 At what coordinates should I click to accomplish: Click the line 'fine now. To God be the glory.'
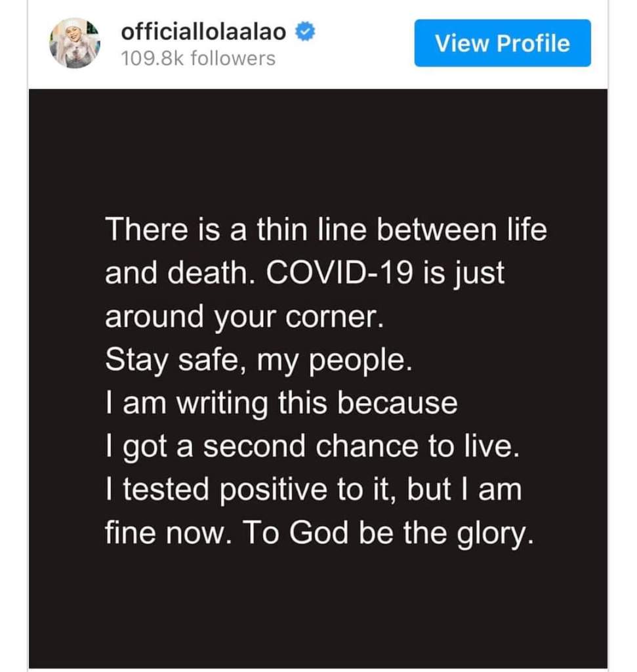pos(316,534)
